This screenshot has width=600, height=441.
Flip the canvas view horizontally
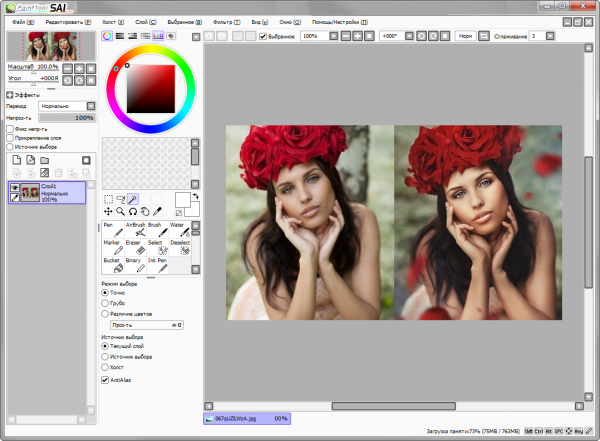(484, 36)
